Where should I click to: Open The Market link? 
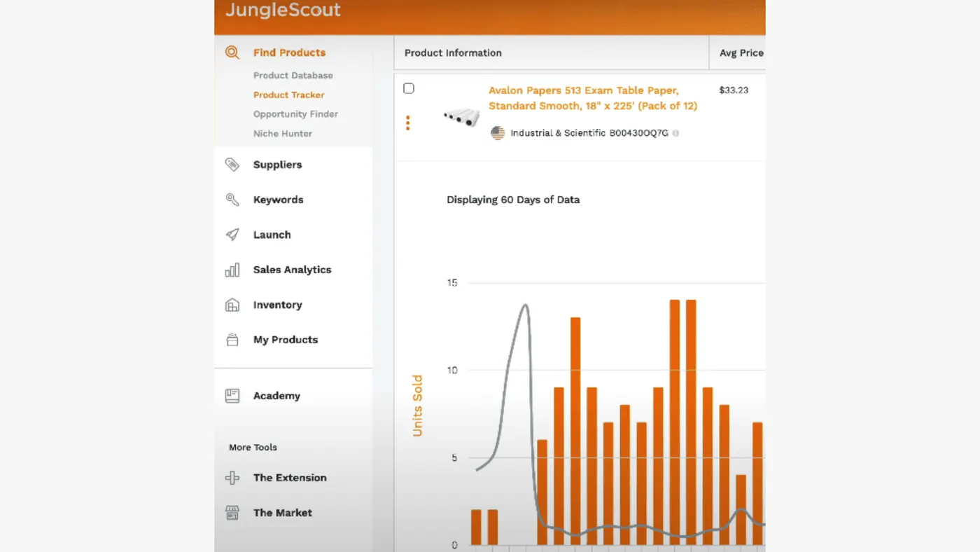point(283,513)
